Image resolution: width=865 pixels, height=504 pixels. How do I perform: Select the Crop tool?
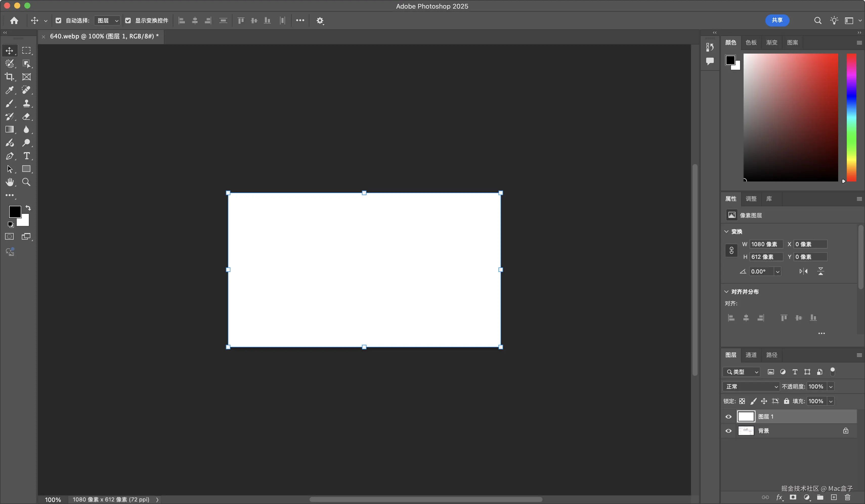pos(9,77)
